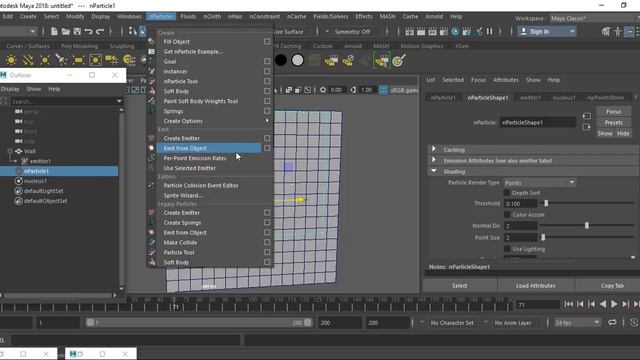Click the sun-shaped light shelf icon
640x360 pixels.
(11, 60)
